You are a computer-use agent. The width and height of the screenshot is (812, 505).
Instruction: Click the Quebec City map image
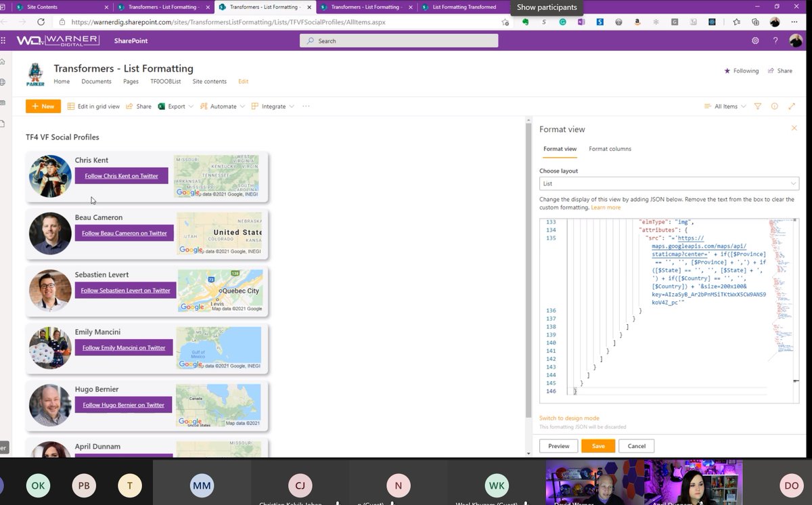coord(220,290)
